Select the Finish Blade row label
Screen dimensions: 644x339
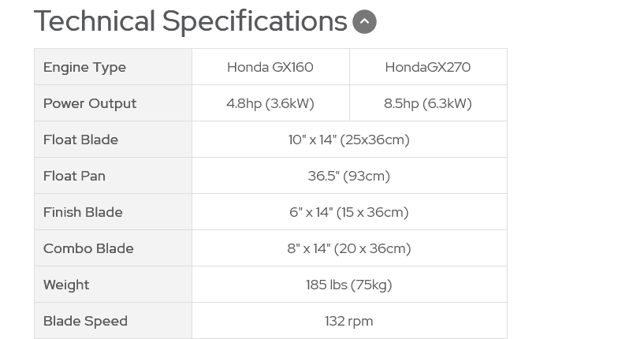pos(83,212)
